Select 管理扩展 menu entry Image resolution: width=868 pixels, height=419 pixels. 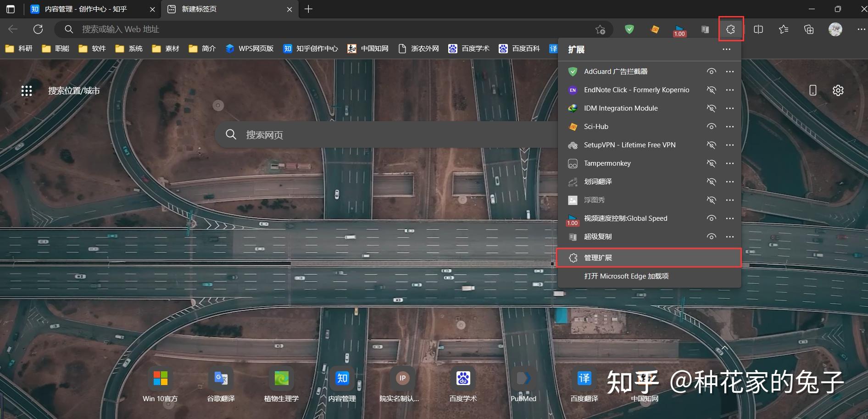(x=649, y=258)
